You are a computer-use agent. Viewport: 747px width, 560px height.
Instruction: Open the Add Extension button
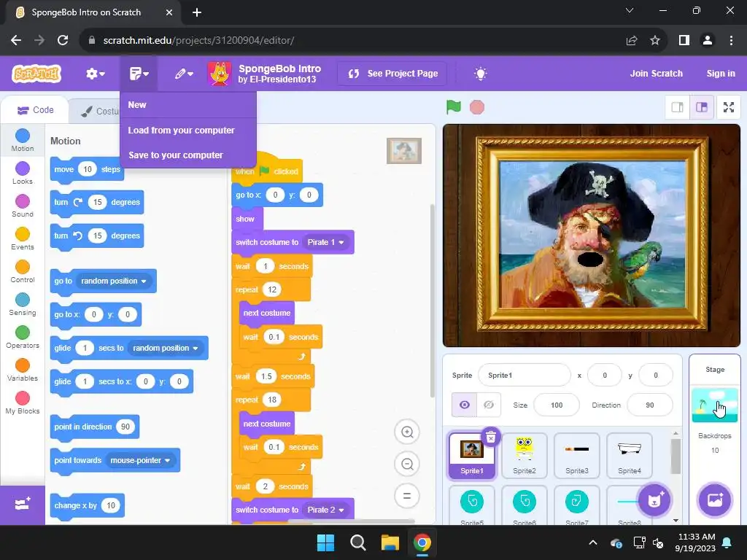23,505
